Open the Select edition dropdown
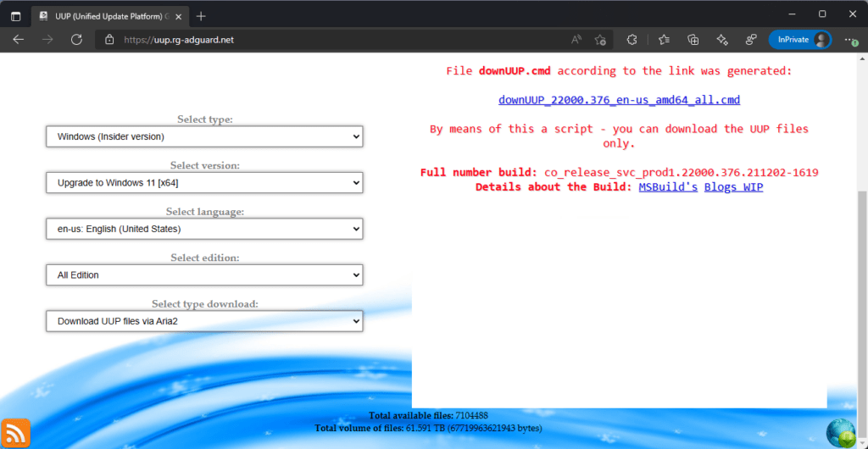Viewport: 868px width, 449px height. (204, 274)
